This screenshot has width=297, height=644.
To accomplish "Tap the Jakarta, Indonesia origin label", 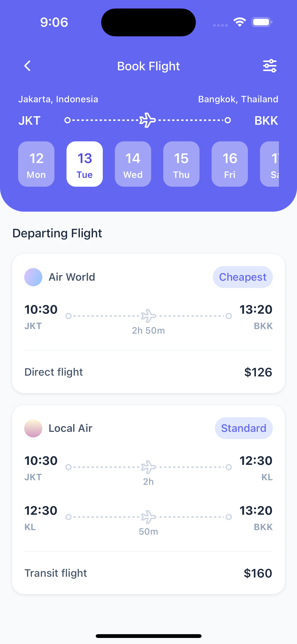I will (58, 99).
